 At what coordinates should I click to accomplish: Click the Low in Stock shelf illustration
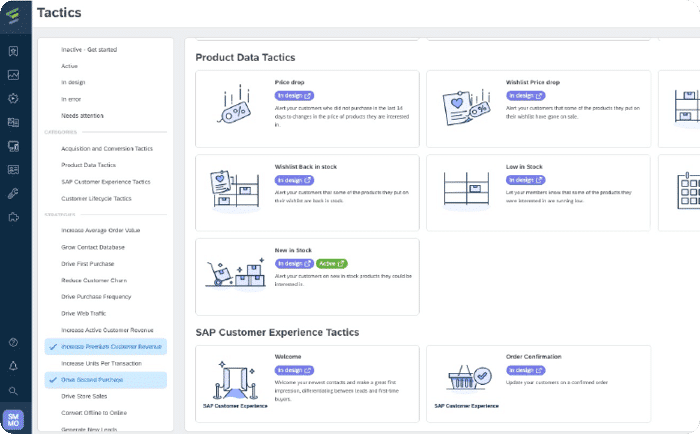[466, 191]
